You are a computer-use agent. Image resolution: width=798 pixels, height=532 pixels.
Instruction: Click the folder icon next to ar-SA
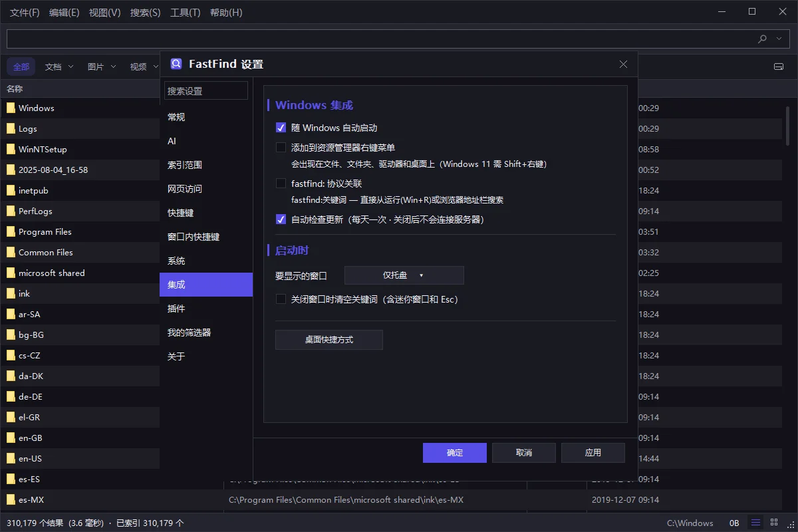(x=11, y=314)
